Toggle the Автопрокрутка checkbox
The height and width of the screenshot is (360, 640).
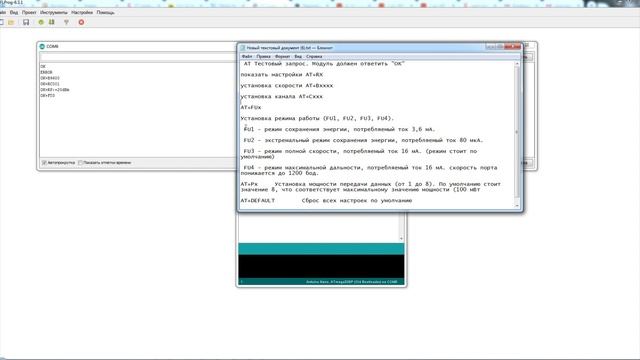[44, 162]
